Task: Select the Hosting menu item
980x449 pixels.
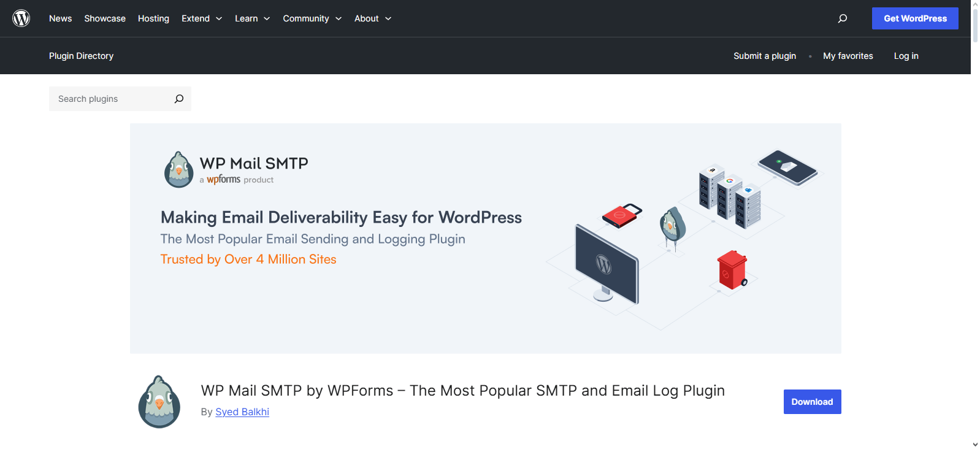Action: 153,18
